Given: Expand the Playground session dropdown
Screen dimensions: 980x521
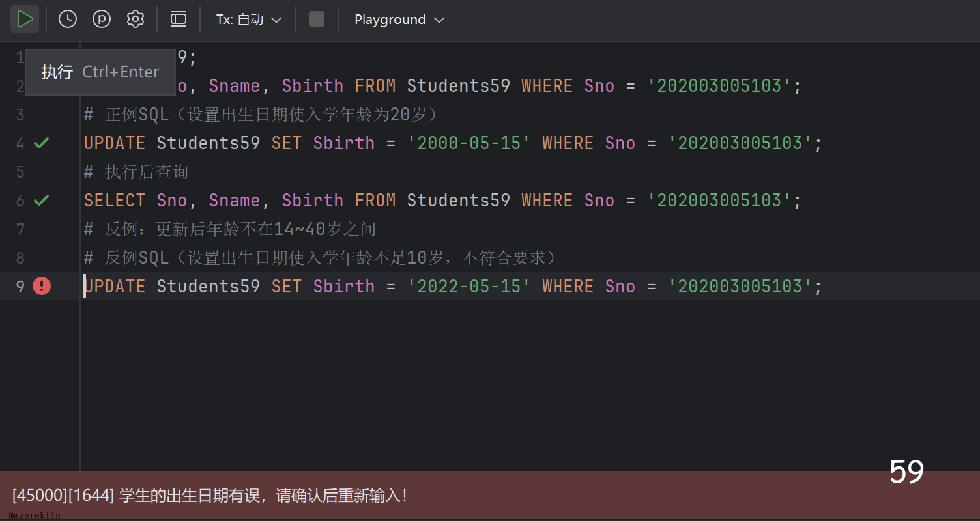Looking at the screenshot, I should click(x=398, y=20).
